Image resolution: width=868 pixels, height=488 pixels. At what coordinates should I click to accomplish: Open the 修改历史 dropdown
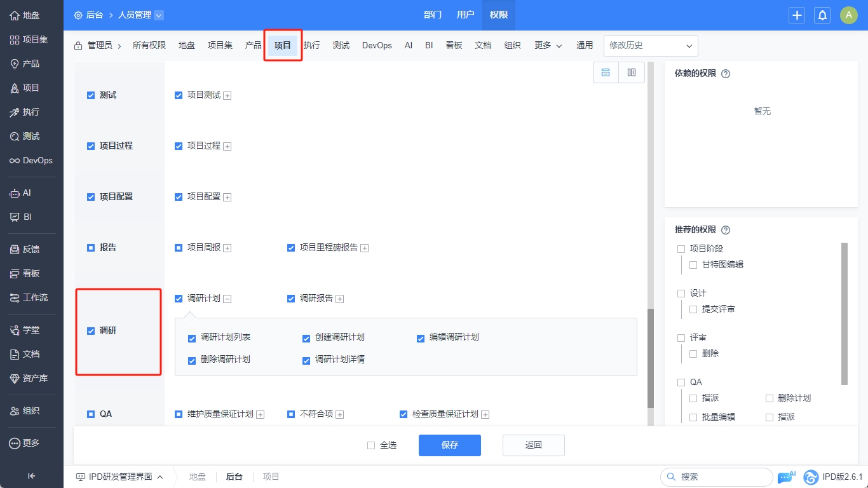(x=650, y=46)
